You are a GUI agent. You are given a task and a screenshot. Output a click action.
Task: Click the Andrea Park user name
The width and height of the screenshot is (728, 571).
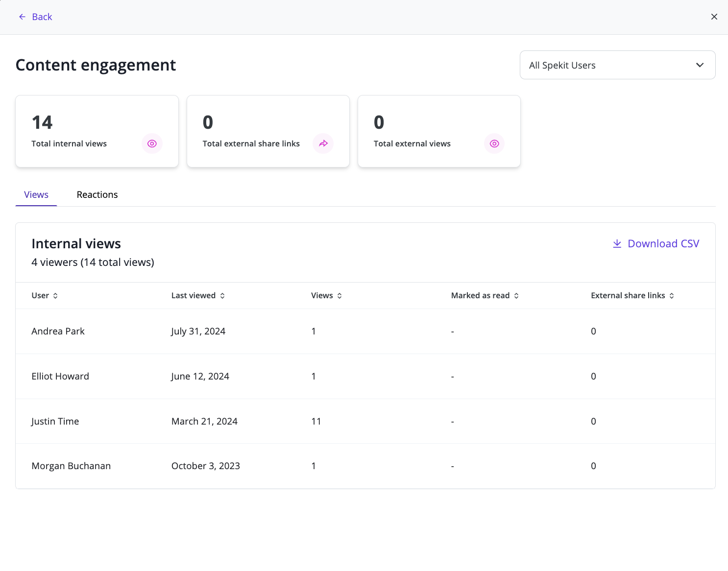58,332
